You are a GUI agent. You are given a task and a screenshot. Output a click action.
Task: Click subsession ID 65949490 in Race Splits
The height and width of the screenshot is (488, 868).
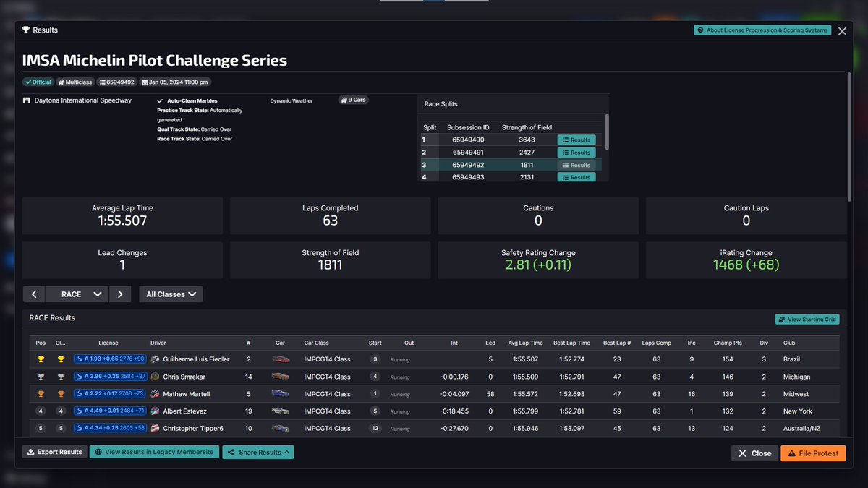tap(468, 140)
